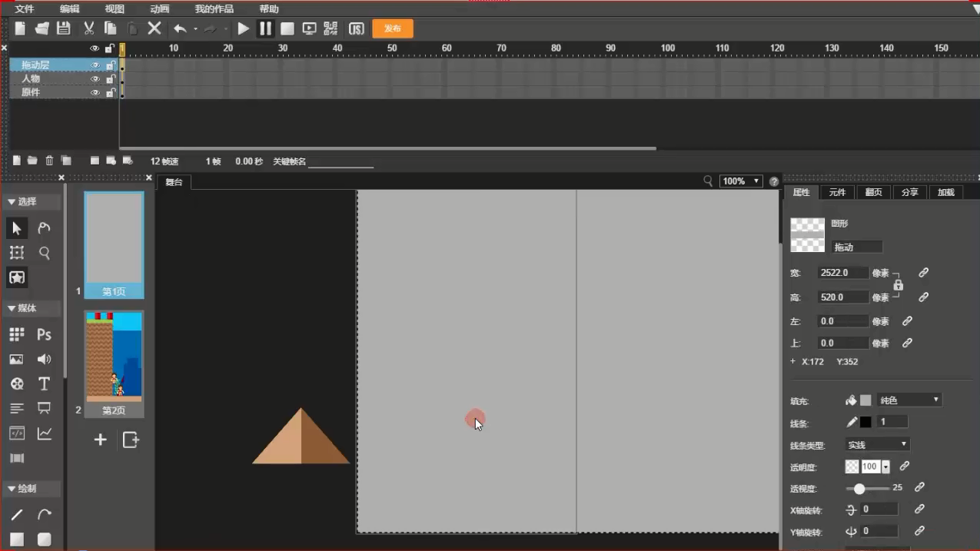Open the 纯色 fill type dropdown
Screen dimensions: 980x551
pos(909,400)
